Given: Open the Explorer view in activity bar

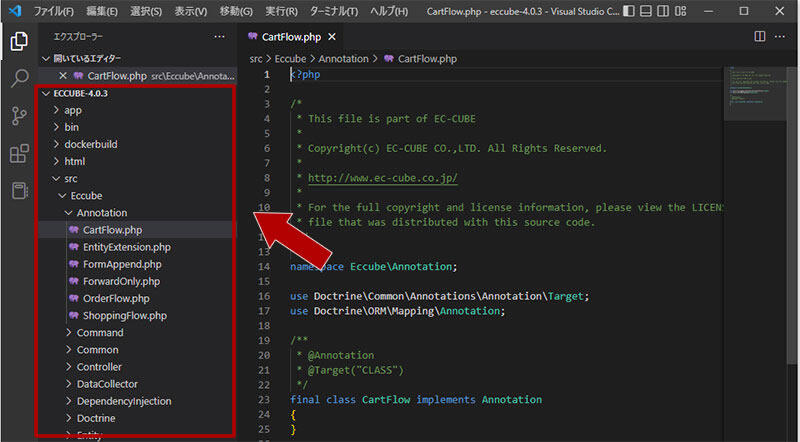Looking at the screenshot, I should 19,41.
